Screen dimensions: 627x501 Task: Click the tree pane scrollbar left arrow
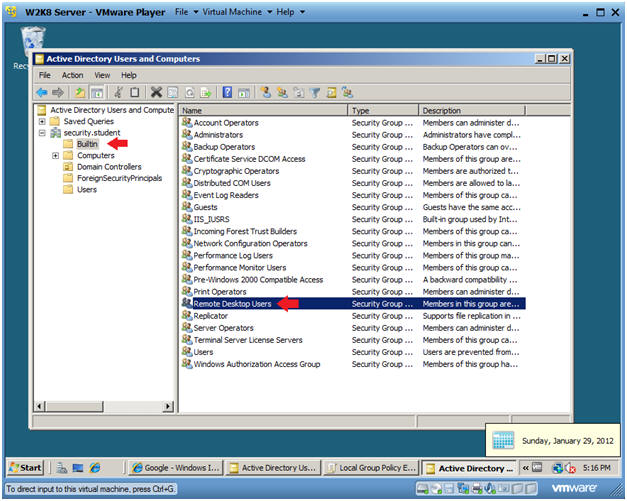pyautogui.click(x=39, y=406)
